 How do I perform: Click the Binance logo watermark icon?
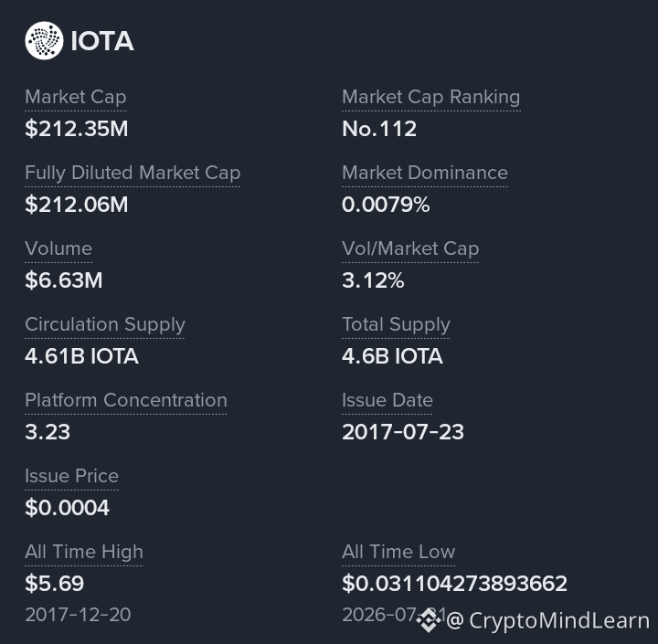point(429,619)
